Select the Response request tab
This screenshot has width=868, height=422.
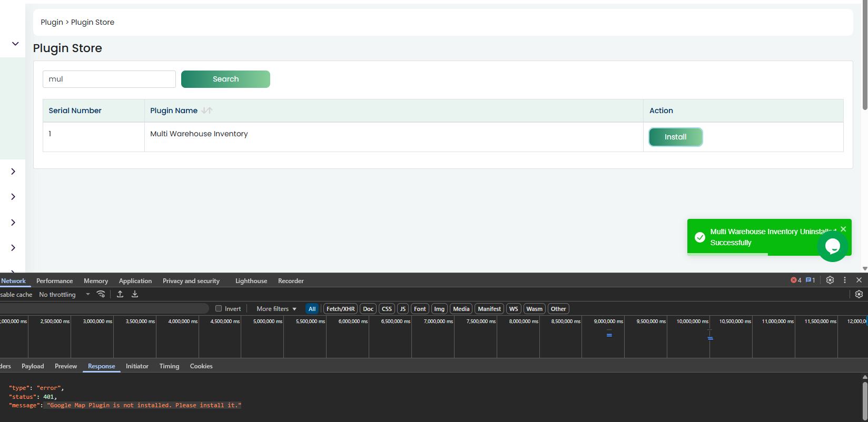pyautogui.click(x=102, y=366)
